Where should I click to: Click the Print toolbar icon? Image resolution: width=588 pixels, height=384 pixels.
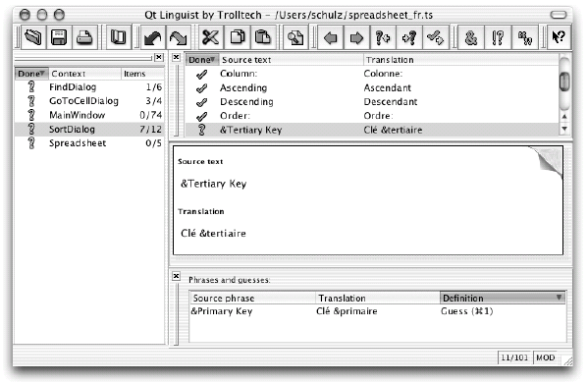click(84, 37)
